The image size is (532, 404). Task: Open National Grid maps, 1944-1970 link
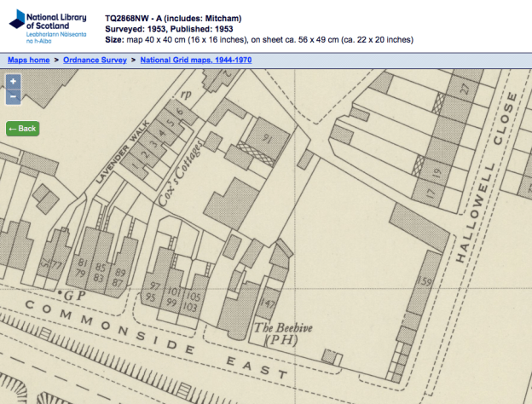pyautogui.click(x=196, y=60)
